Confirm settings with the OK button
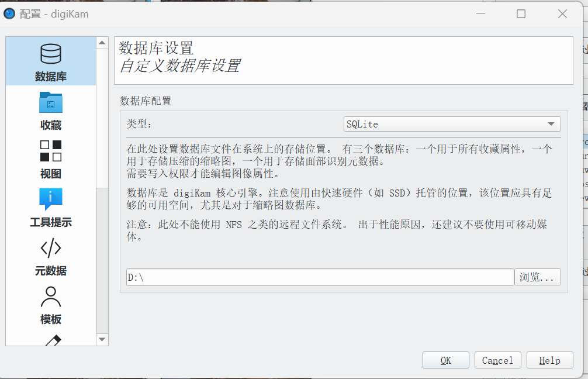588x379 pixels. (x=446, y=361)
